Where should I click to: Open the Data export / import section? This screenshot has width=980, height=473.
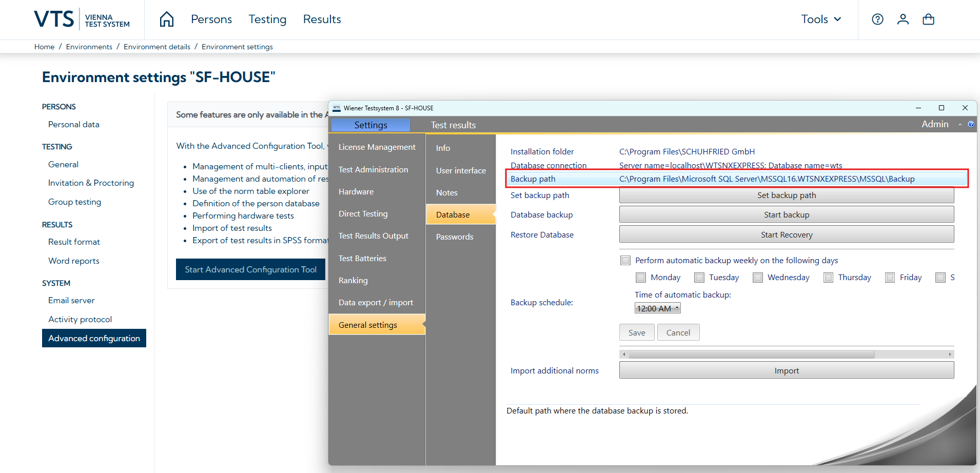click(x=377, y=303)
